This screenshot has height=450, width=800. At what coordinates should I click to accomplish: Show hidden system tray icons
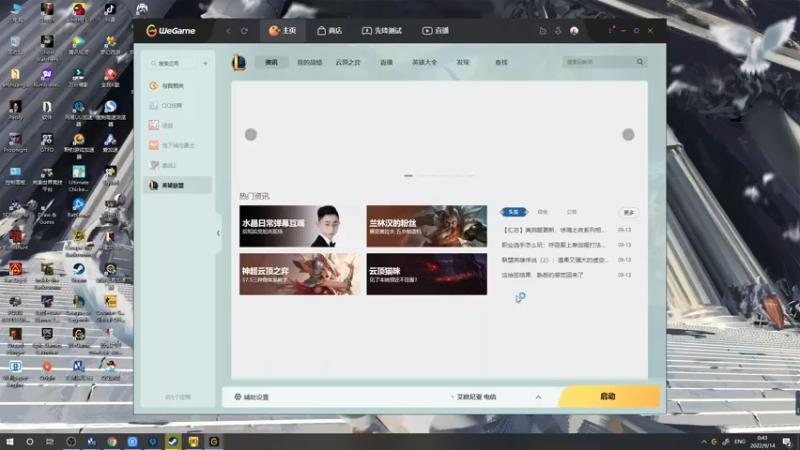pos(704,441)
